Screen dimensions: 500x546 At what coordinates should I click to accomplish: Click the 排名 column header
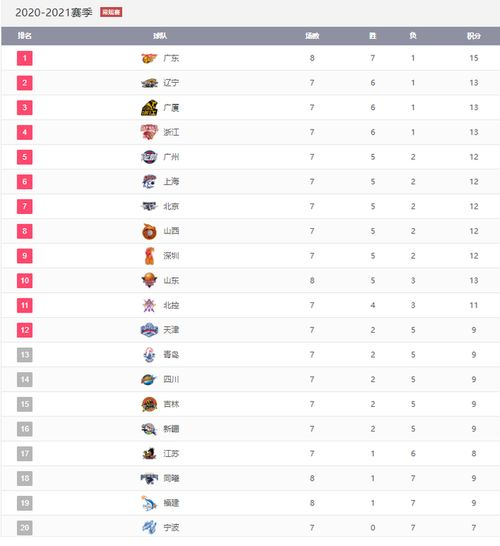pos(24,36)
